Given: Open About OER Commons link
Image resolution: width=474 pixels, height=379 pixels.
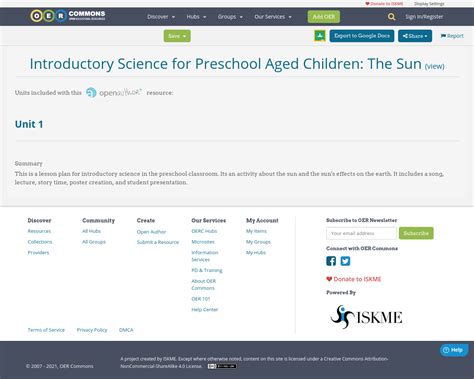Looking at the screenshot, I should [204, 284].
